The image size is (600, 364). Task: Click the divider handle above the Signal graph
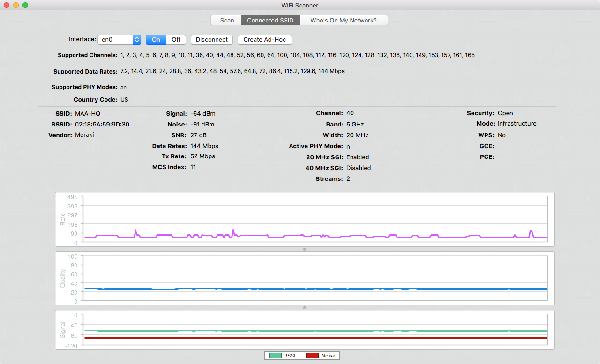305,308
